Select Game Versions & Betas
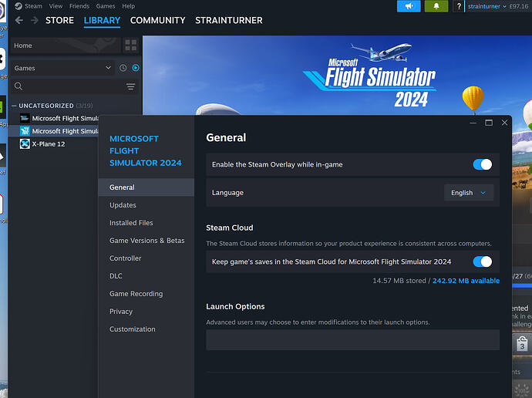The width and height of the screenshot is (532, 398). tap(146, 241)
